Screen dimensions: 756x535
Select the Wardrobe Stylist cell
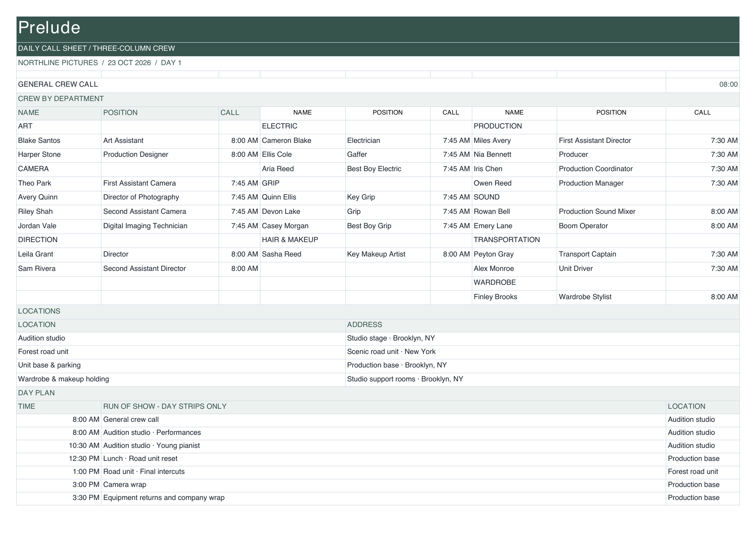[x=611, y=297]
